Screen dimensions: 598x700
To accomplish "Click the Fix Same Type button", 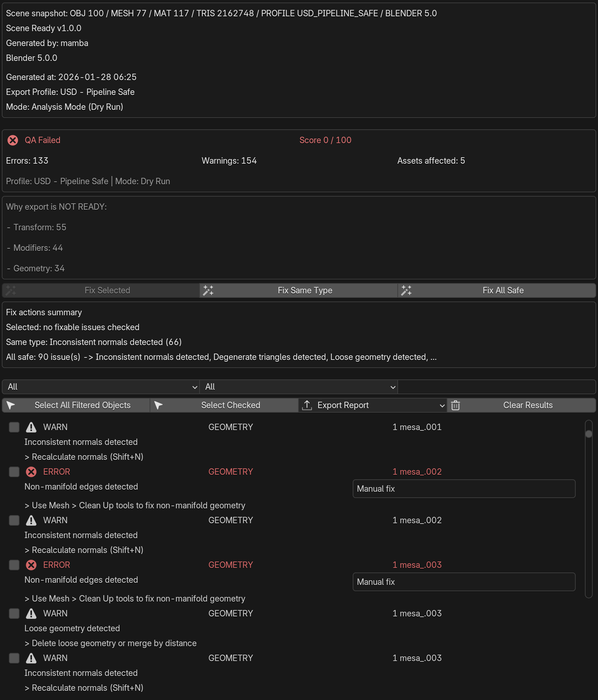I will coord(299,290).
